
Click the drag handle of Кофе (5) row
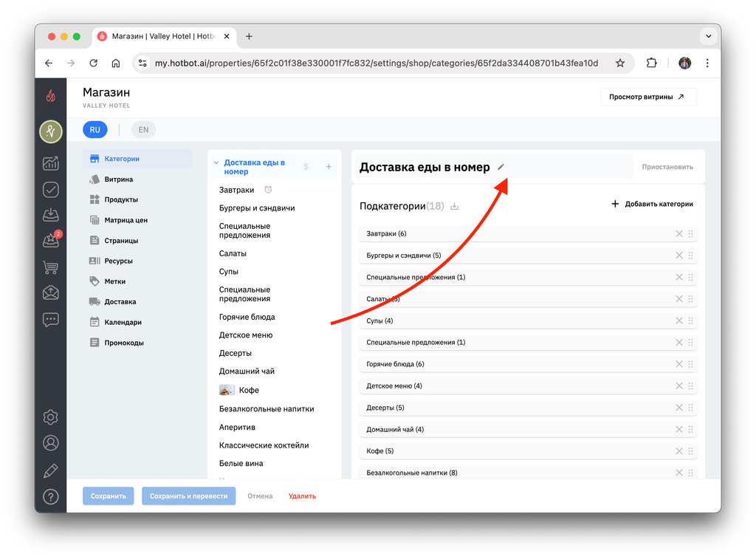690,451
